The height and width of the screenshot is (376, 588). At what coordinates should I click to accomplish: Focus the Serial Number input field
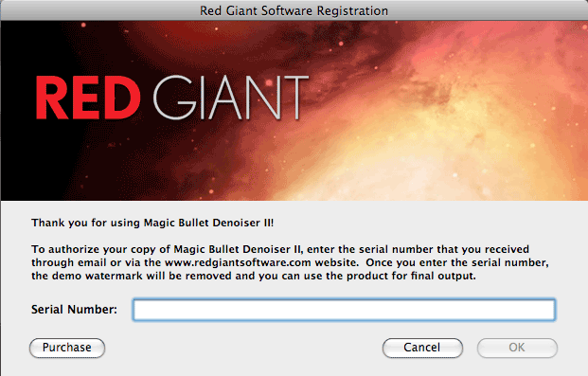tap(344, 310)
